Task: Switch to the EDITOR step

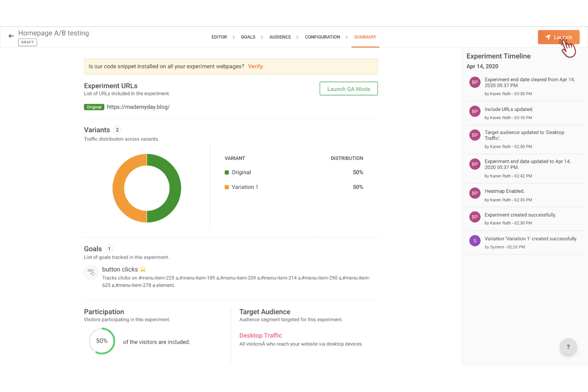Action: tap(219, 37)
